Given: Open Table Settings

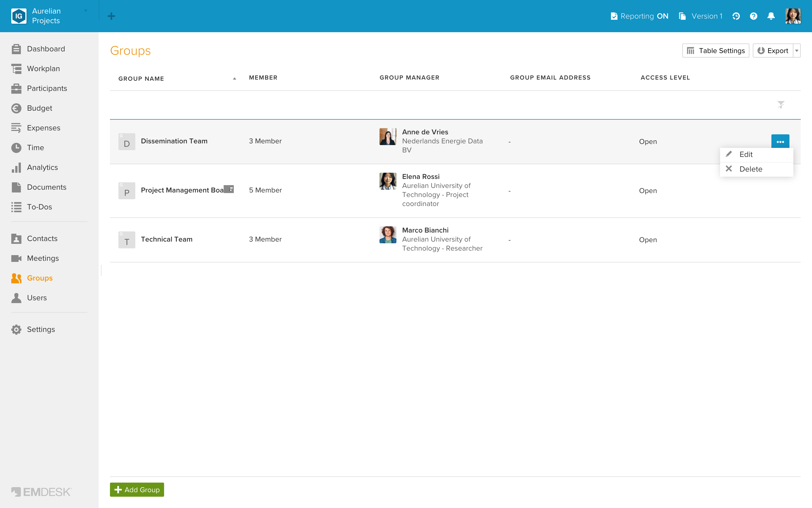Looking at the screenshot, I should click(x=715, y=51).
